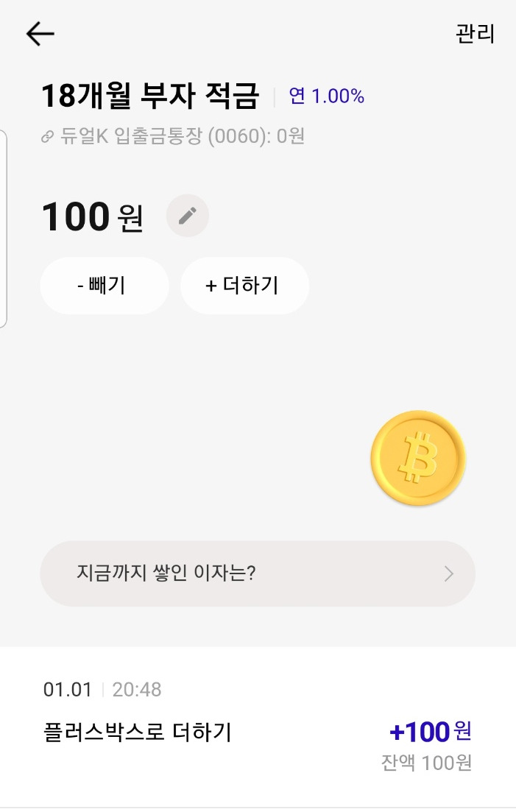Tap the 01.01 transaction date
The height and width of the screenshot is (812, 516).
67,689
